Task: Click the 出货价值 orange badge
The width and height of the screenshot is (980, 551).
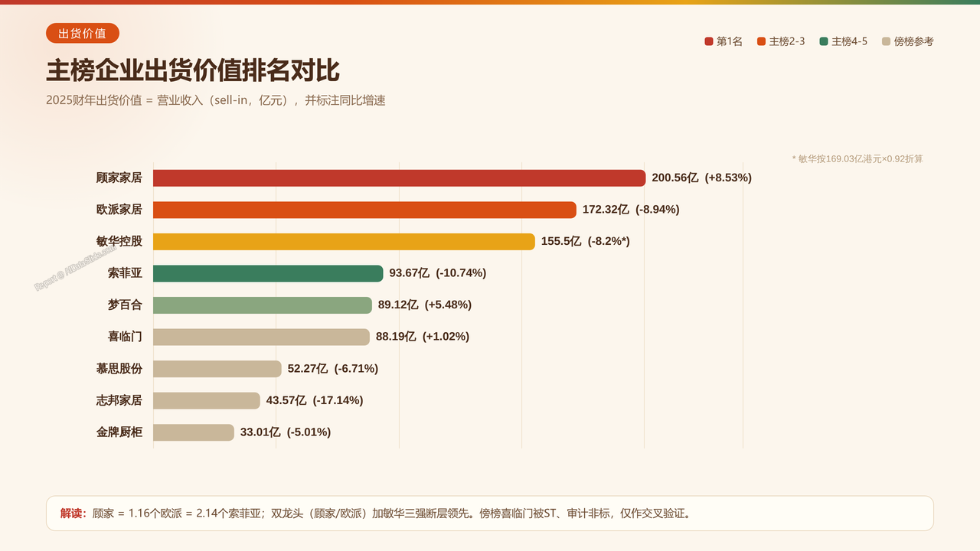Action: point(83,33)
